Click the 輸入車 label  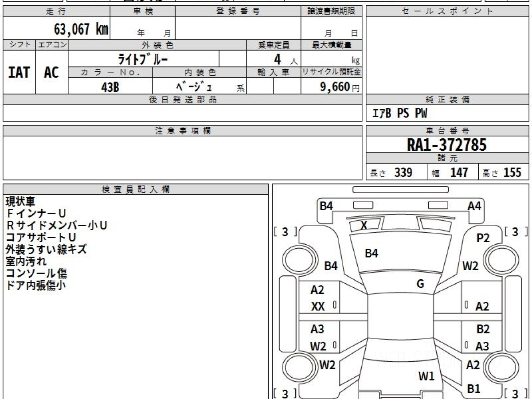tap(274, 72)
